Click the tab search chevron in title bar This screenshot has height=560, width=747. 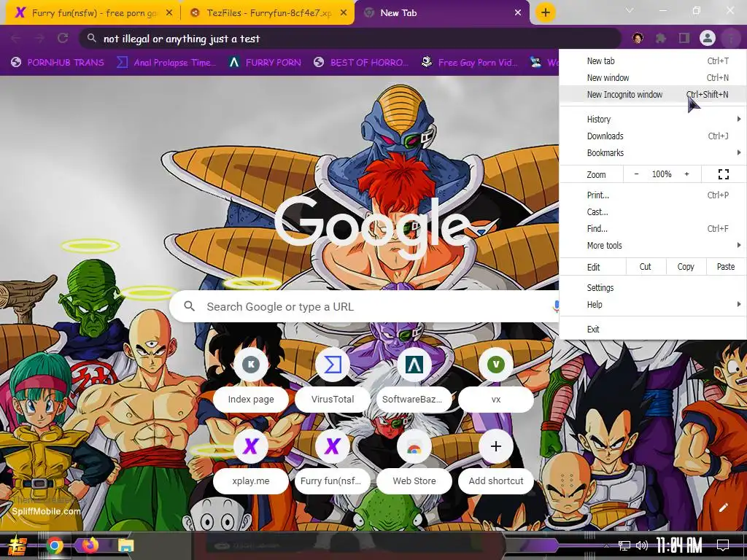click(630, 10)
